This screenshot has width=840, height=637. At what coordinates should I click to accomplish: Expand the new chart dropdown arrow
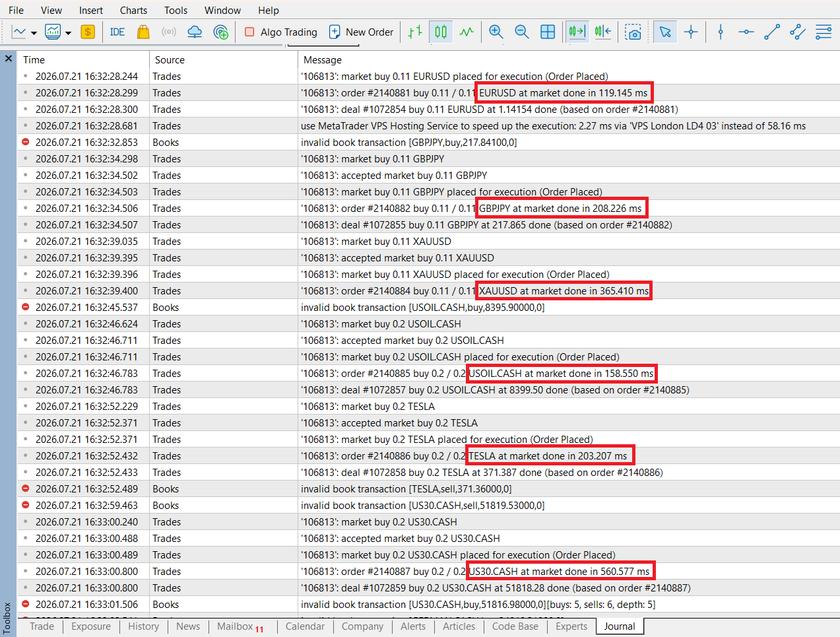tap(34, 32)
